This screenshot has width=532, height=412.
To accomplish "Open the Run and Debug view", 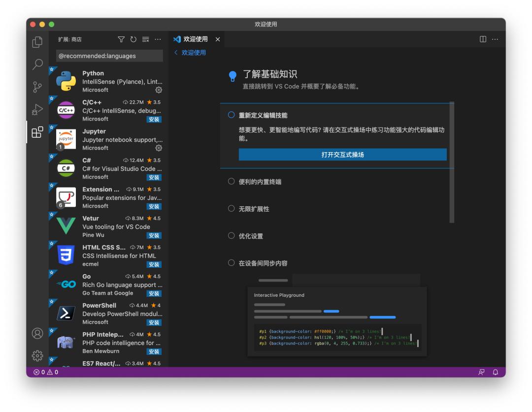I will coord(37,110).
